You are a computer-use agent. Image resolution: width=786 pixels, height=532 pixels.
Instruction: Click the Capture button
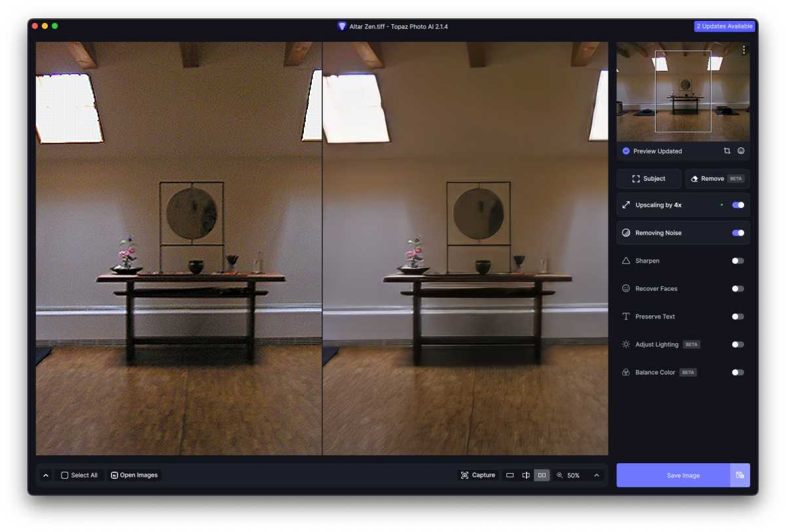pos(478,475)
